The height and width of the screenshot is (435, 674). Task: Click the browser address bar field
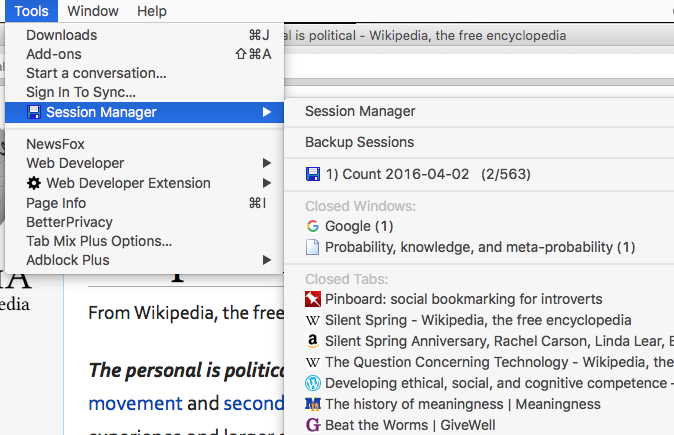tap(479, 67)
